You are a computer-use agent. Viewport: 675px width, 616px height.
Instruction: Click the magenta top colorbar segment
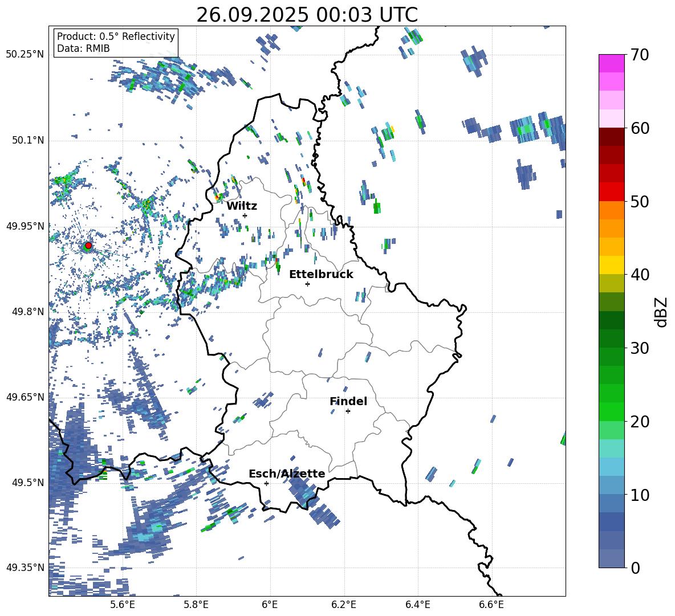coord(612,63)
